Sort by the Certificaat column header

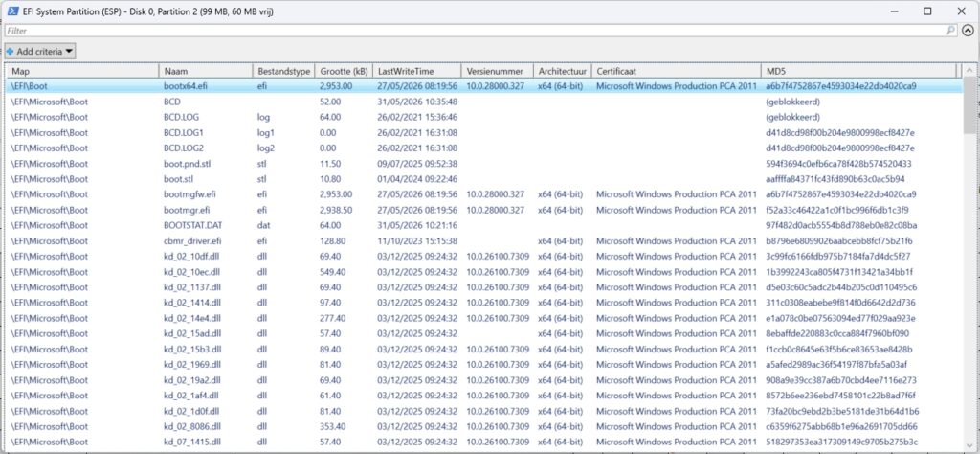[x=676, y=71]
